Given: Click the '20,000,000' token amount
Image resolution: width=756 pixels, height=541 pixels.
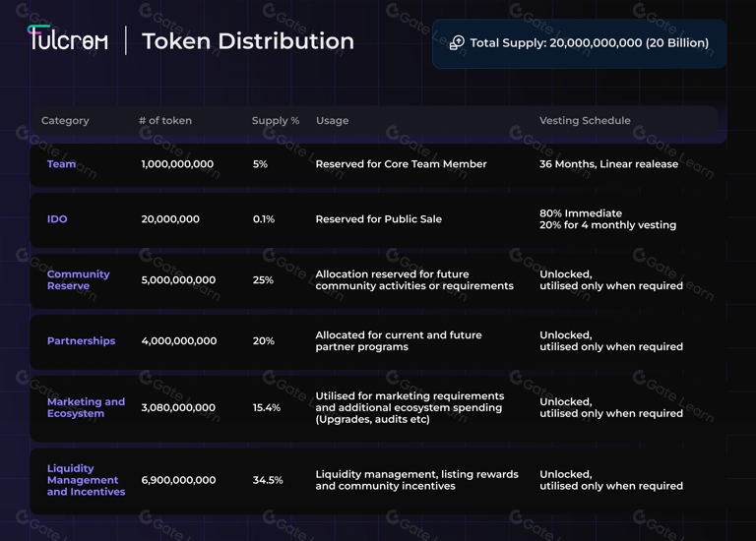Looking at the screenshot, I should pos(170,219).
